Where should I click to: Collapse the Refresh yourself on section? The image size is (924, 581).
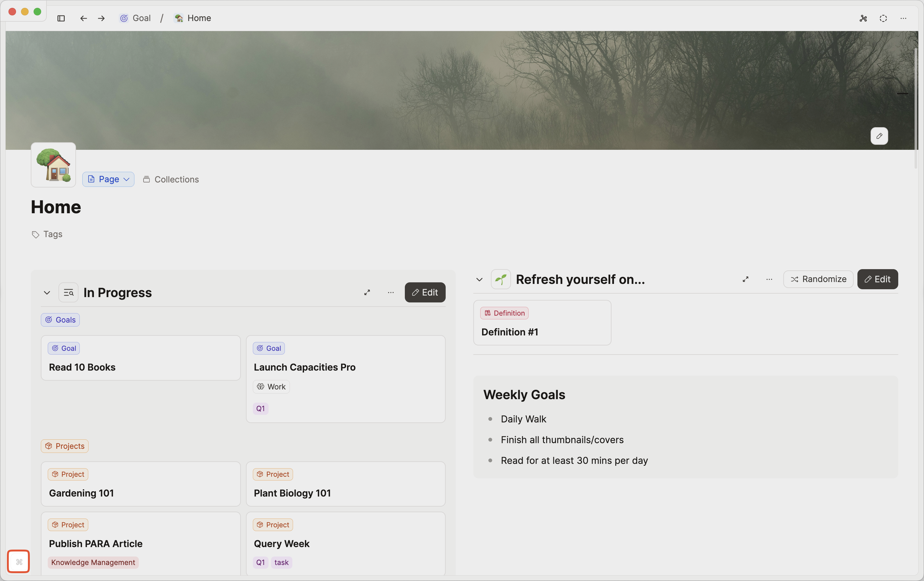[x=479, y=279]
